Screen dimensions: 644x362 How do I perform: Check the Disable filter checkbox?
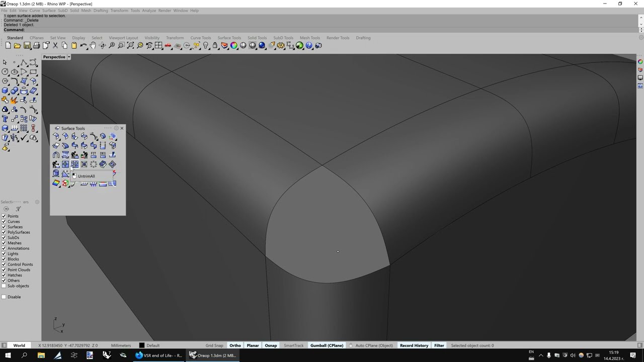(x=4, y=297)
